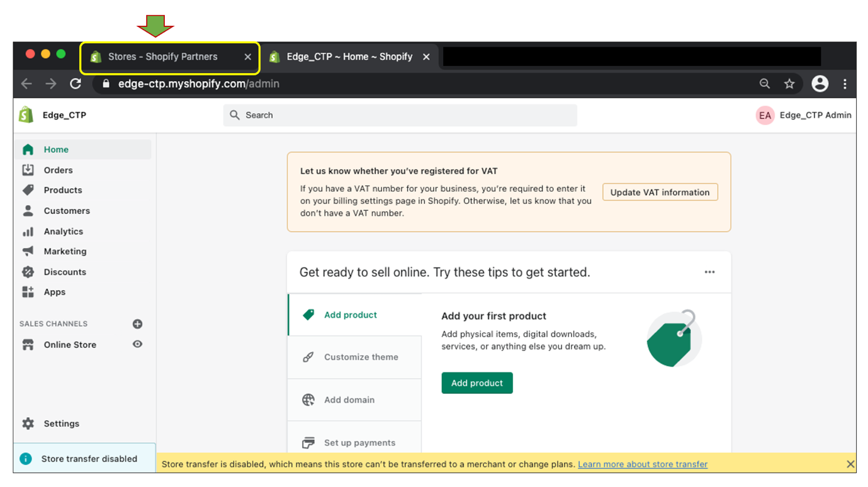The image size is (868, 487).
Task: Click the Discounts badge icon
Action: [28, 272]
